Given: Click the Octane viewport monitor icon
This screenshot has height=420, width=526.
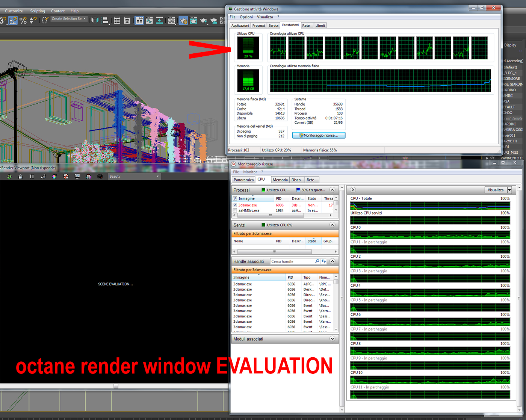Looking at the screenshot, I should 77,177.
